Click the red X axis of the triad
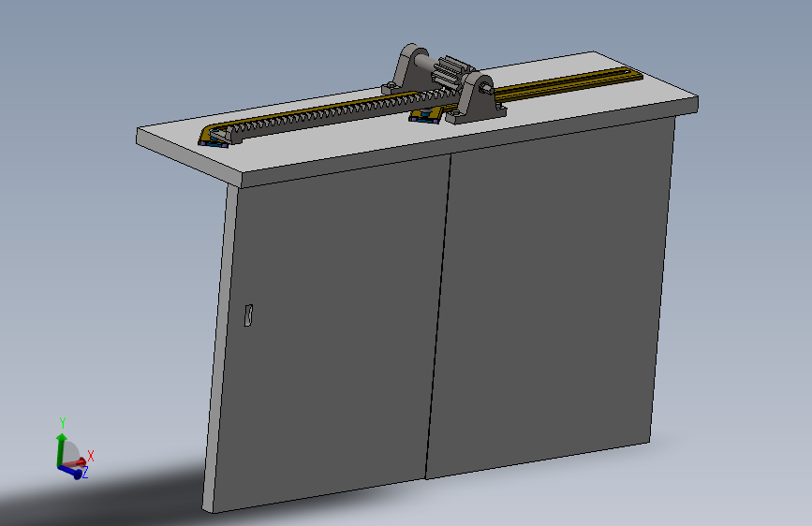The image size is (812, 526). 76,461
